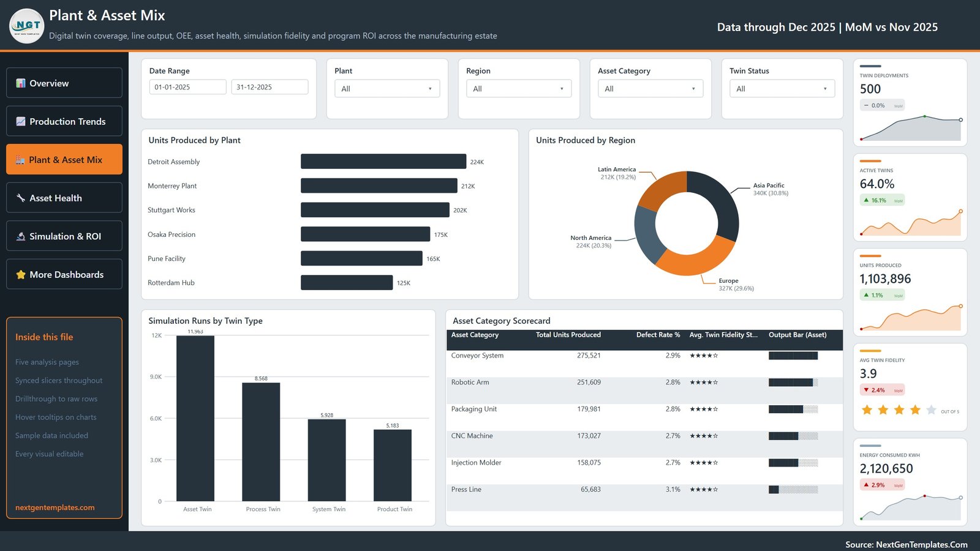Click the Conveyor System output bar
980x551 pixels.
[x=793, y=356]
